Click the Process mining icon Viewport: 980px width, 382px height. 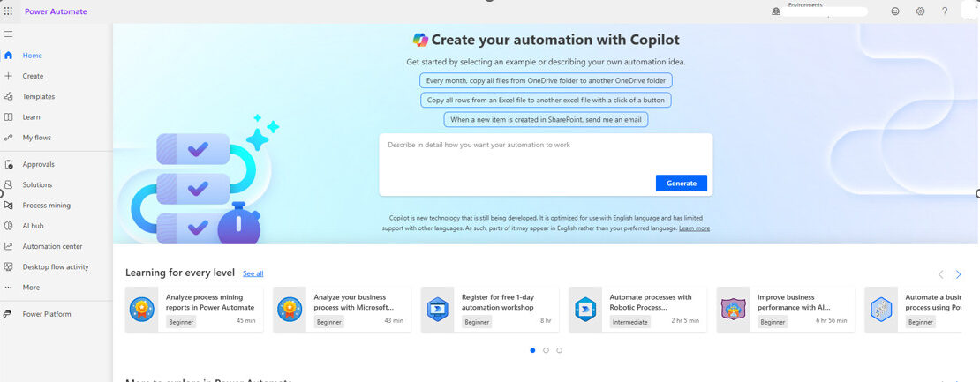click(x=8, y=205)
